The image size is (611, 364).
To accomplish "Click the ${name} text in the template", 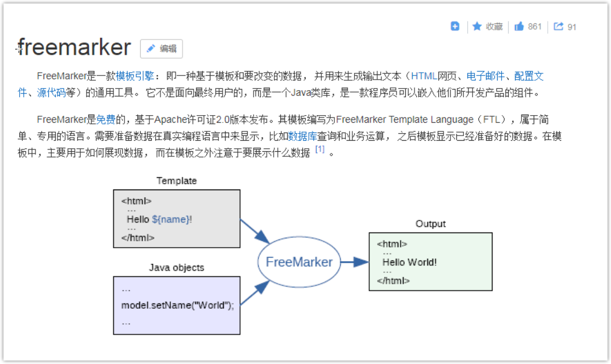I will click(171, 219).
